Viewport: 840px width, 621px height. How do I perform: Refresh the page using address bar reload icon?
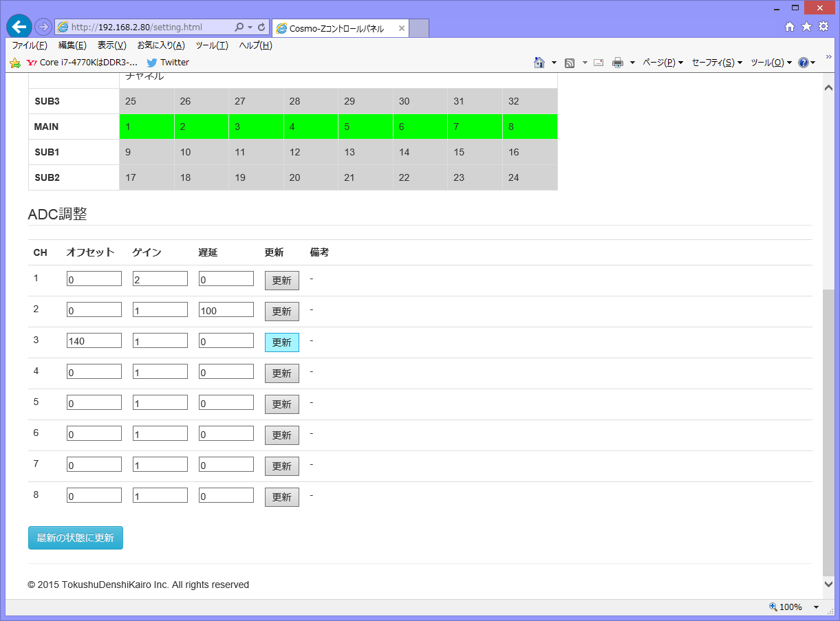click(x=261, y=28)
